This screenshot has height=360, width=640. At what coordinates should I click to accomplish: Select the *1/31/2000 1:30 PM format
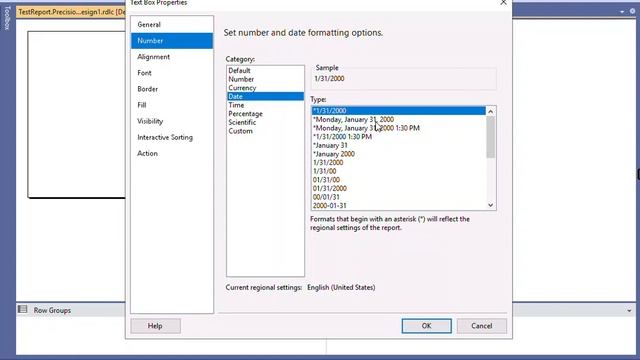398,137
